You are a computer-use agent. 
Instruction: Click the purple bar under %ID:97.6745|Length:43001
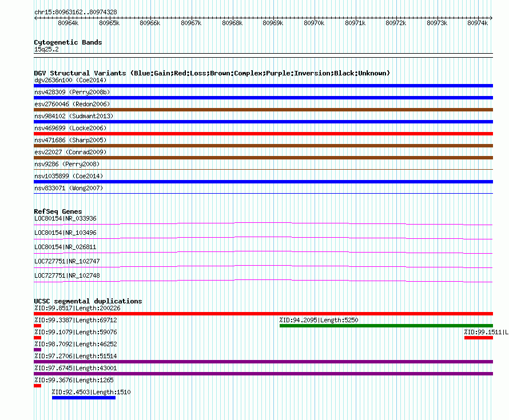(x=263, y=374)
